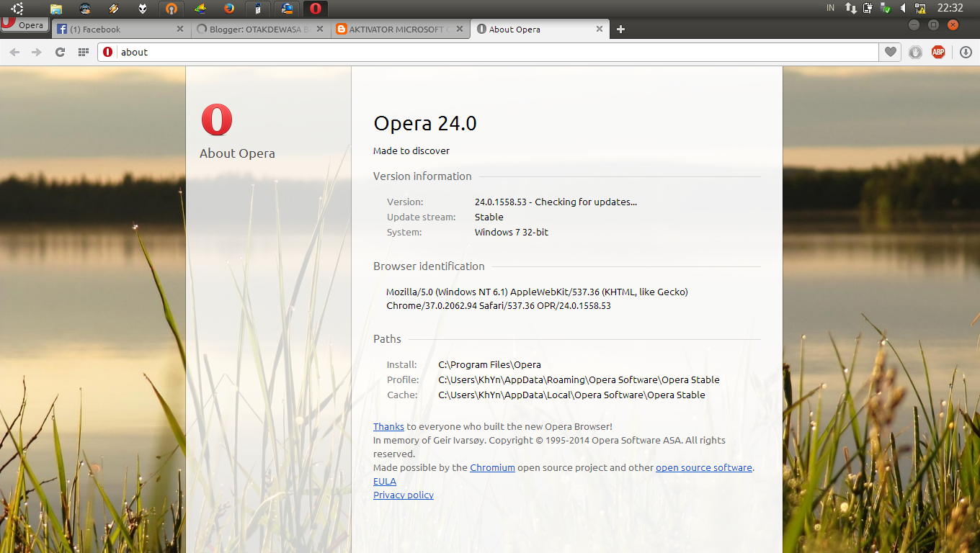The height and width of the screenshot is (553, 980).
Task: Follow the Chromium project link
Action: coord(492,467)
